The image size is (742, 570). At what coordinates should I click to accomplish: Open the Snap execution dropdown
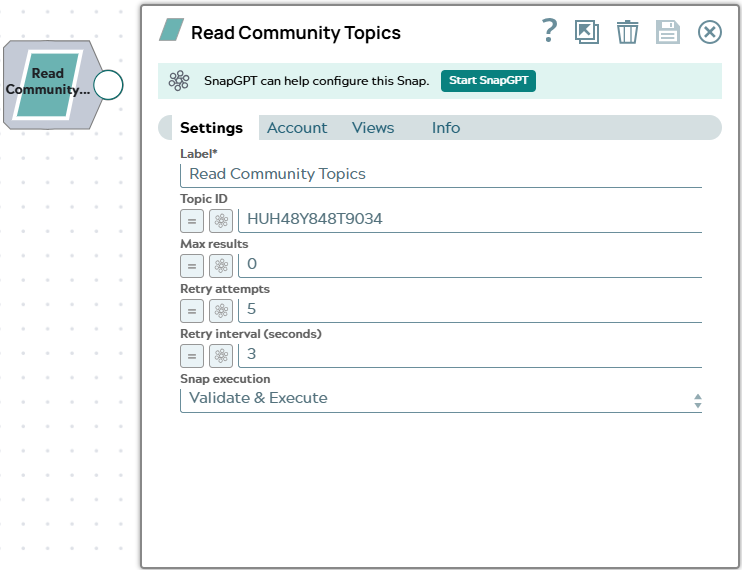(441, 400)
